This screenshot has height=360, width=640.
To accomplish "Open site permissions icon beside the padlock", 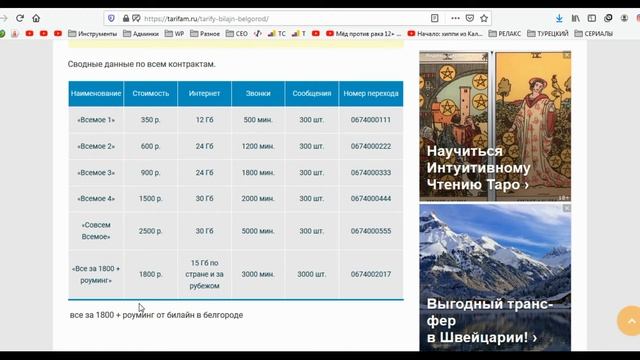I will 136,18.
